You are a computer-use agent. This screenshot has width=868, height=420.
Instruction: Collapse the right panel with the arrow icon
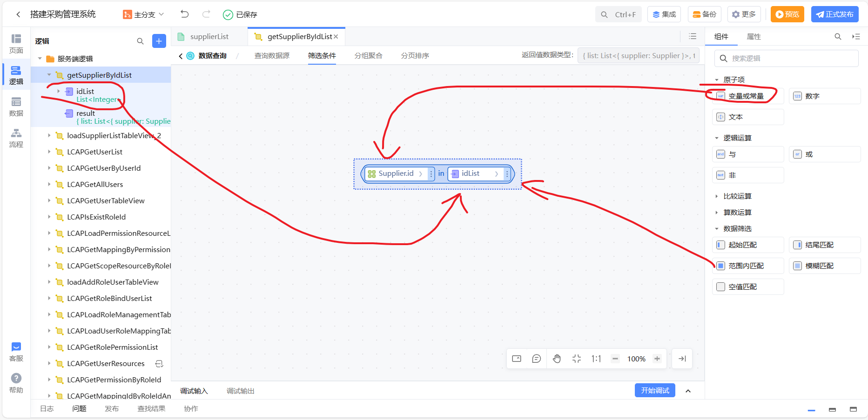pyautogui.click(x=856, y=36)
